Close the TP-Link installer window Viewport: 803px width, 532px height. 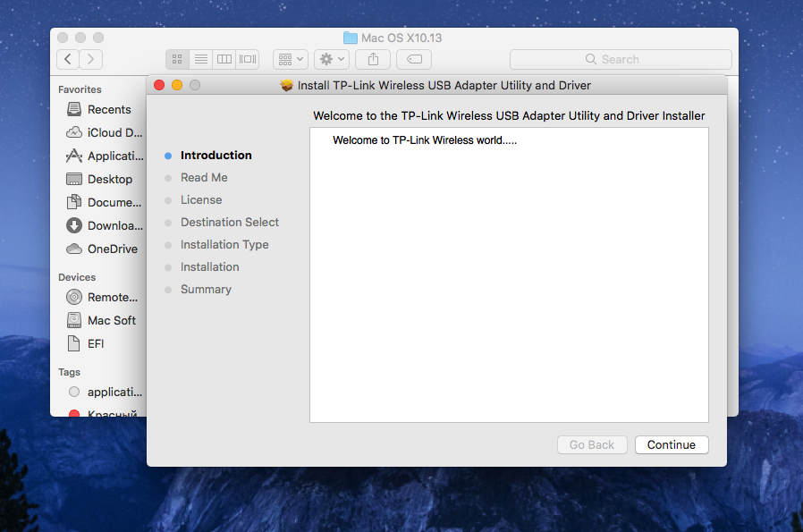pos(159,85)
